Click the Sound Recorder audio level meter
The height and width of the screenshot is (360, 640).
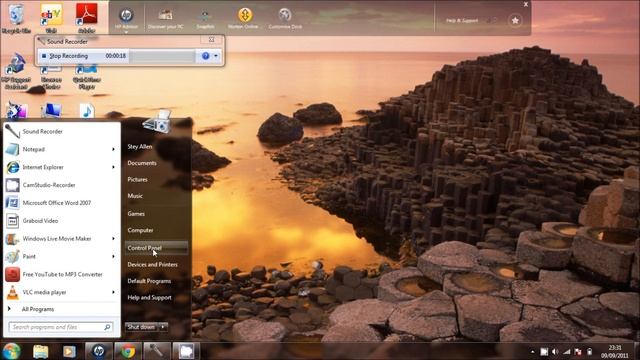coord(162,56)
